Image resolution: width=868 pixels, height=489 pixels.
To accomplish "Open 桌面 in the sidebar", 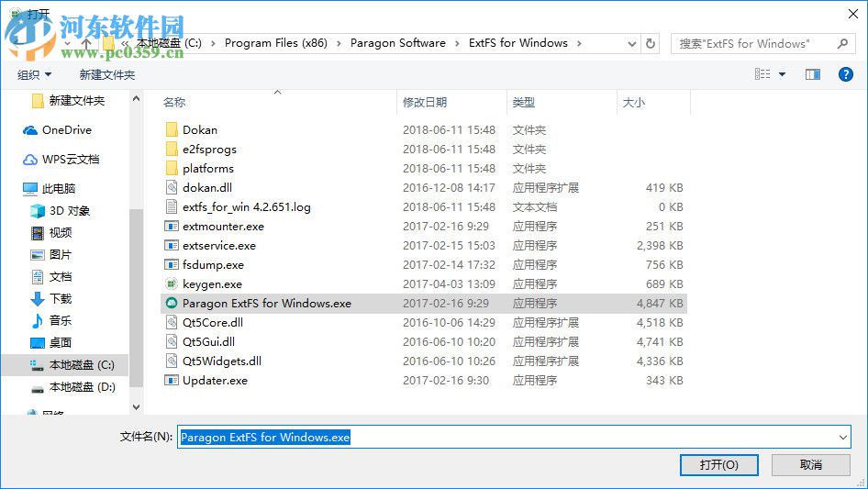I will [51, 343].
